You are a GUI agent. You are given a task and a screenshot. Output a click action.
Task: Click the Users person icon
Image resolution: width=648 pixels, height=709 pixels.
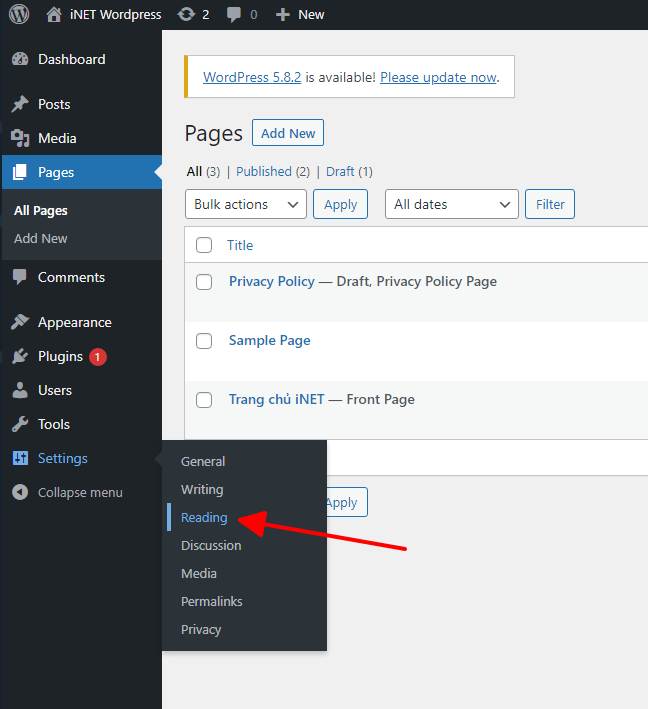[x=20, y=390]
